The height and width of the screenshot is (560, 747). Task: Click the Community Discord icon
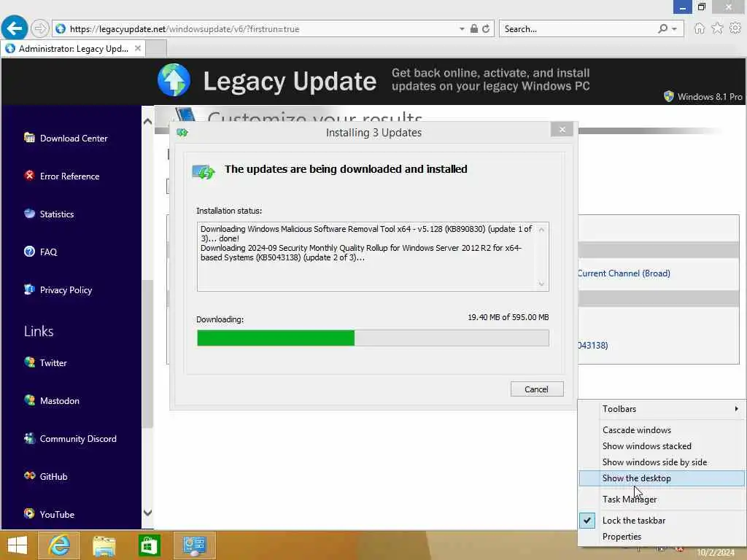click(29, 438)
